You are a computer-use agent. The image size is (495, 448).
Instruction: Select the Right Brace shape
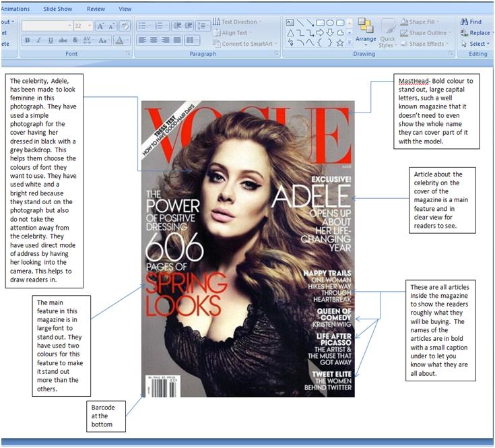pyautogui.click(x=330, y=42)
